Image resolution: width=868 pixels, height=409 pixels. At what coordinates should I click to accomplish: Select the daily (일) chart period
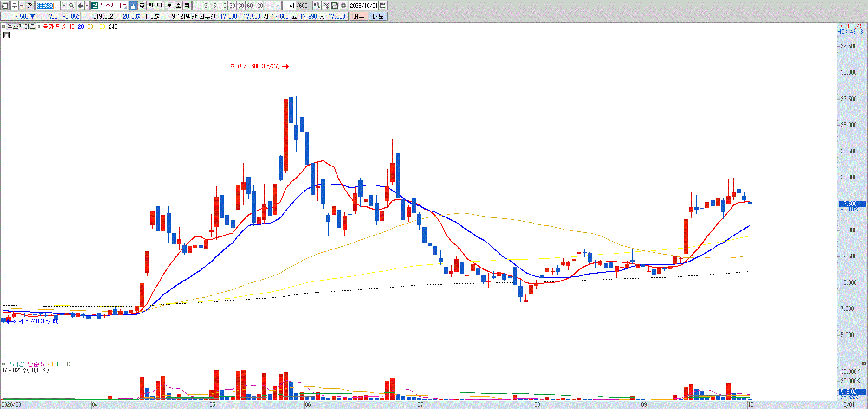[133, 6]
